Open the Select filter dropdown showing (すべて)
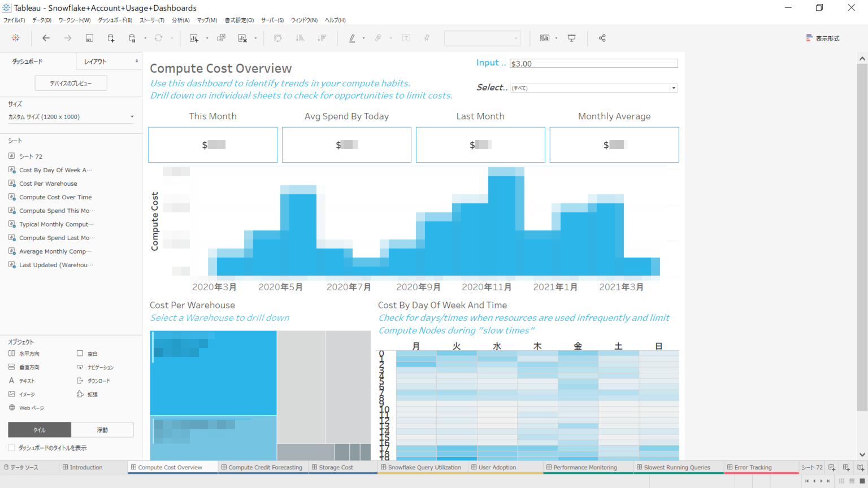The height and width of the screenshot is (488, 868). (x=673, y=88)
